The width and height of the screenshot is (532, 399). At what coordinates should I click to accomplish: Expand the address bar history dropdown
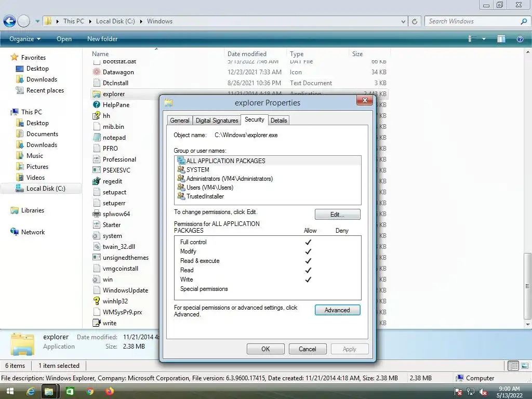point(403,21)
